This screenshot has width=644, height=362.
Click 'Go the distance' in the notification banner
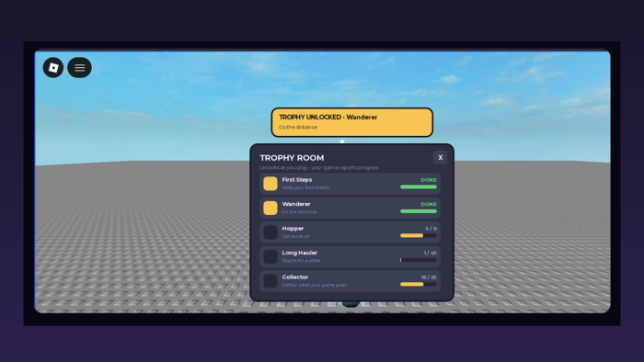click(x=298, y=127)
